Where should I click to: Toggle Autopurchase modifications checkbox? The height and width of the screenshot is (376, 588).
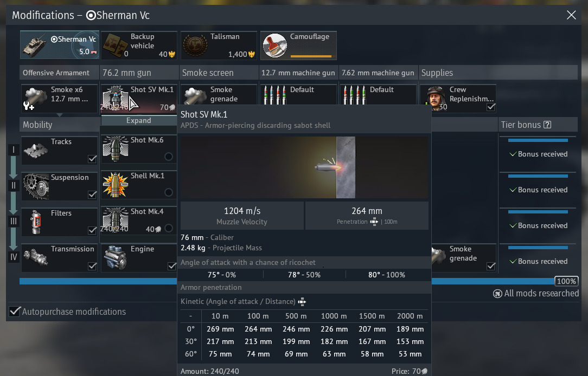pyautogui.click(x=15, y=312)
